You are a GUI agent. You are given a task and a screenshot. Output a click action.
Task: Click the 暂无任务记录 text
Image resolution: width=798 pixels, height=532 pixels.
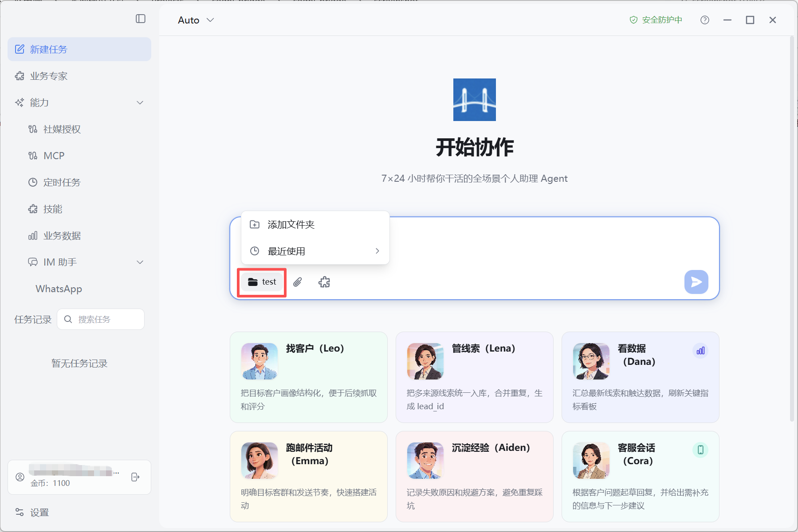pyautogui.click(x=79, y=364)
